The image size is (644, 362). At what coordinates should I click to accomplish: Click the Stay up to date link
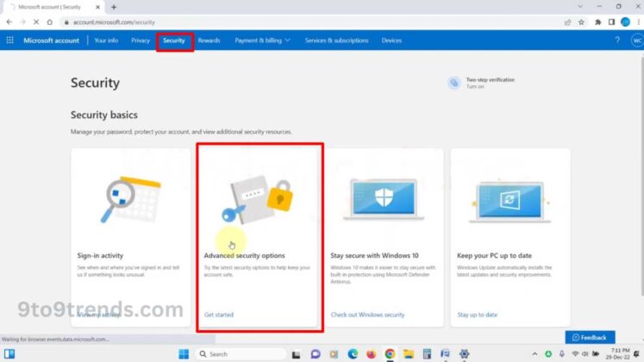(478, 315)
